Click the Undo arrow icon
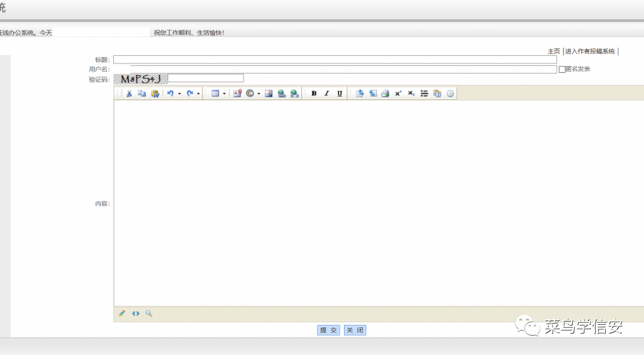 pyautogui.click(x=170, y=94)
